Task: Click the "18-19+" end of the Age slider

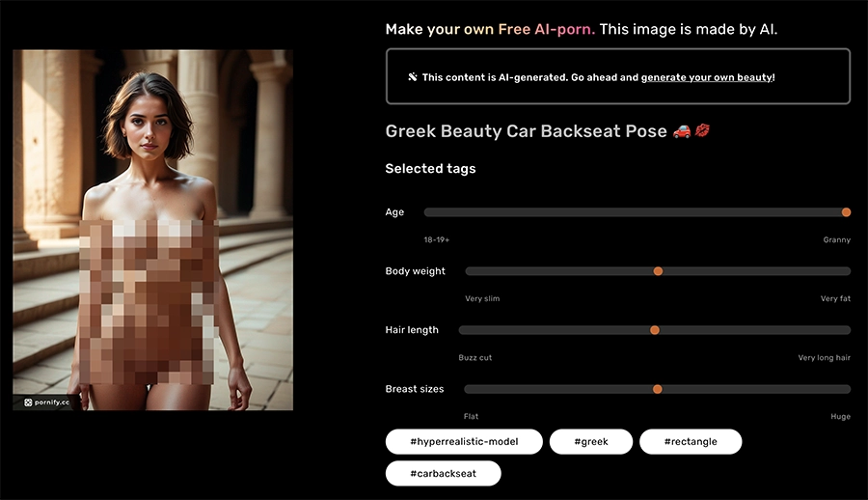Action: click(437, 239)
